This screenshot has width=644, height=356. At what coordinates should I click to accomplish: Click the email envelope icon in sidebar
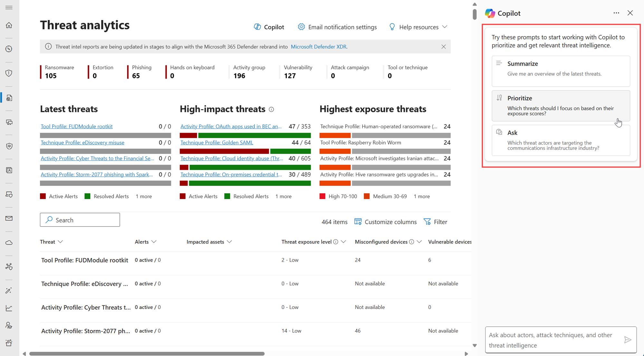(x=9, y=218)
